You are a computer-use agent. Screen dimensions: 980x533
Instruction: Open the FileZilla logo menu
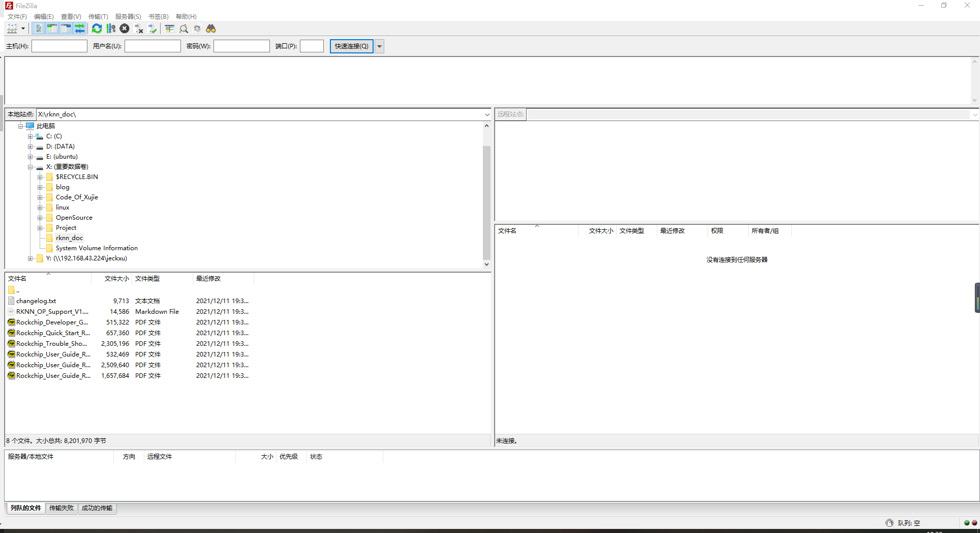(8, 6)
